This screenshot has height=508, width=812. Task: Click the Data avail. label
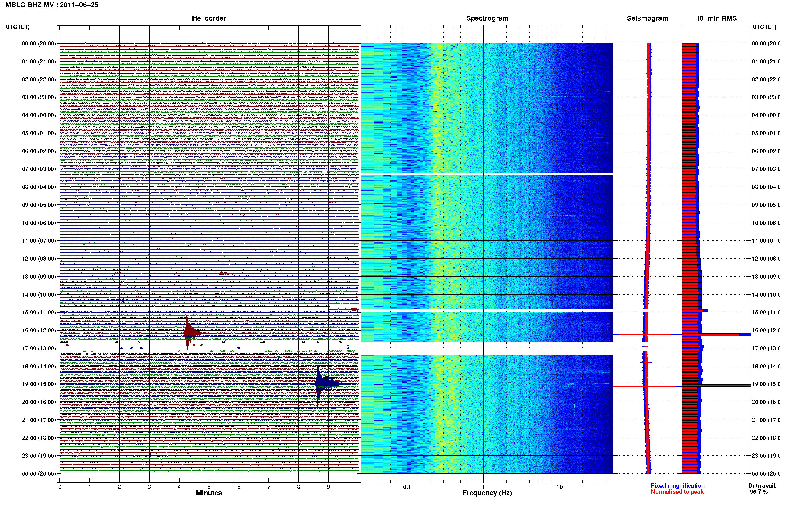(x=762, y=486)
